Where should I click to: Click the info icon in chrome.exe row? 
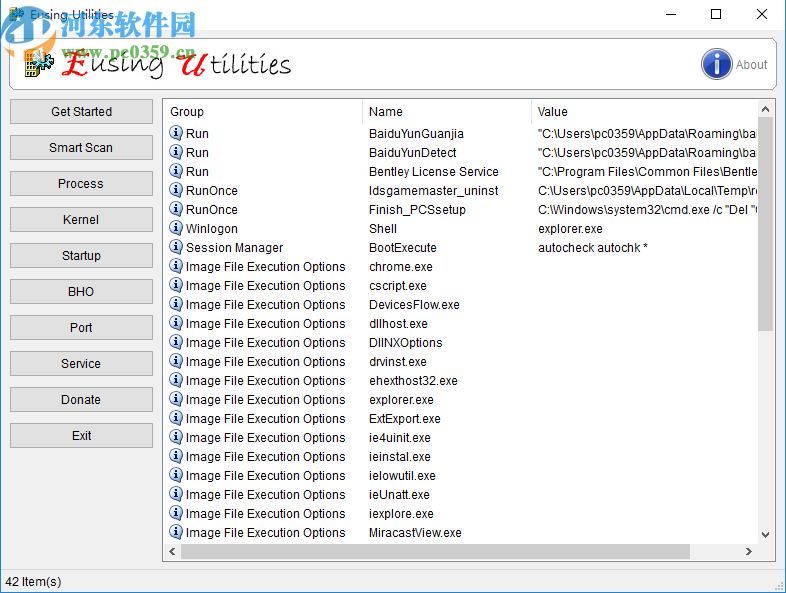[x=175, y=266]
